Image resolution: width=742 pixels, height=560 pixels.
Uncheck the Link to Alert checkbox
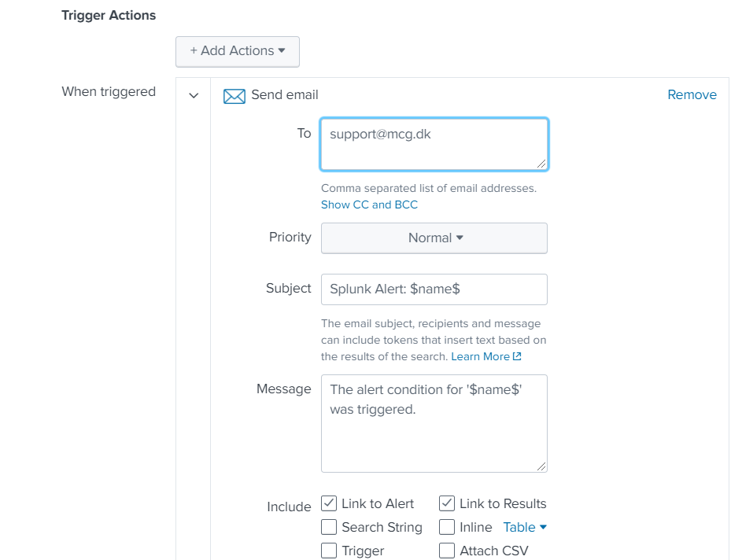[329, 504]
